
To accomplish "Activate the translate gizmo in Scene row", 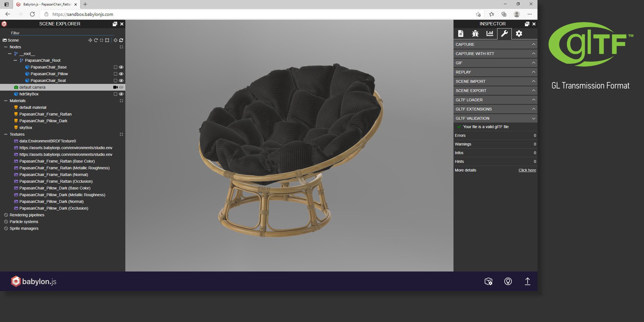I will pyautogui.click(x=90, y=40).
